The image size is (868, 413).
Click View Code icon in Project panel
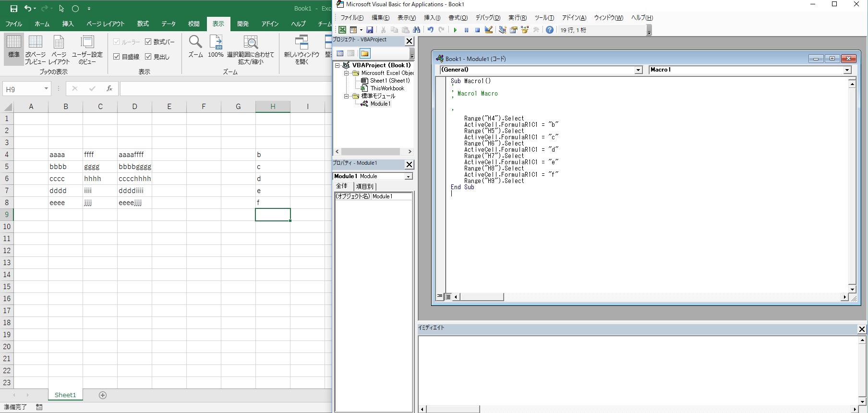pyautogui.click(x=340, y=53)
